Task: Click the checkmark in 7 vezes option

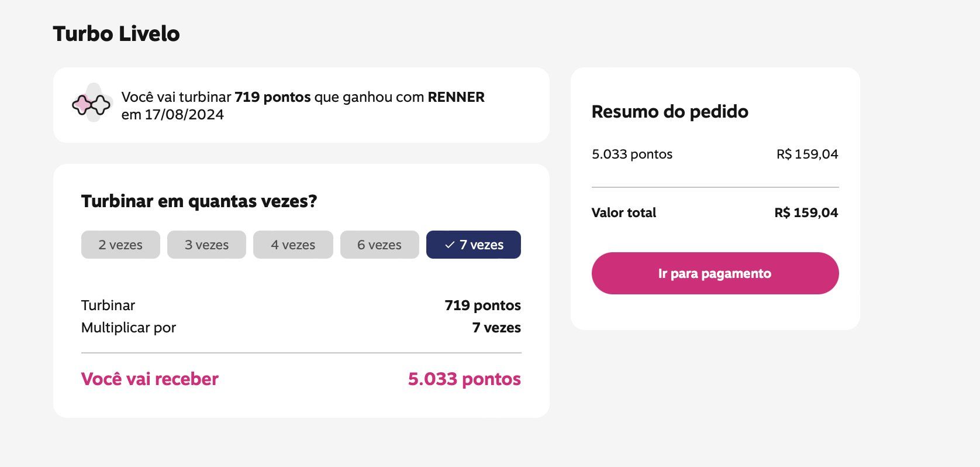Action: (449, 245)
